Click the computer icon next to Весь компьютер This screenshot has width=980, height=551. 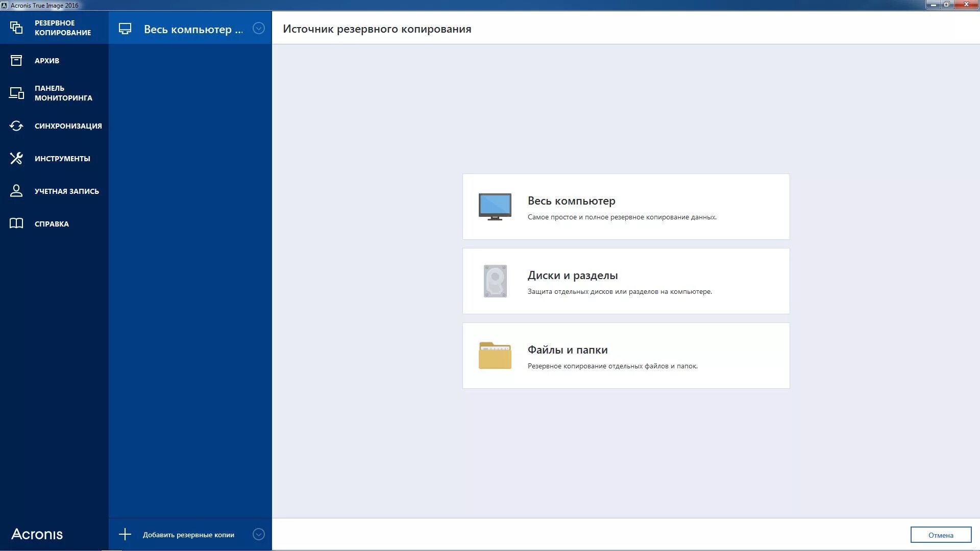126,29
